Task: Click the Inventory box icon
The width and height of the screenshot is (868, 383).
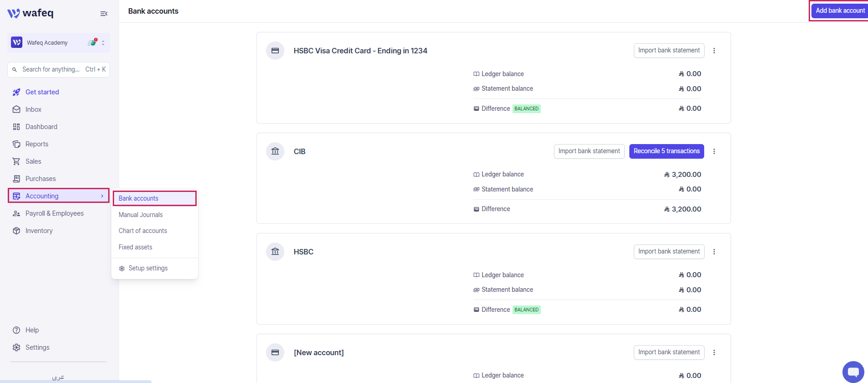Action: (16, 231)
